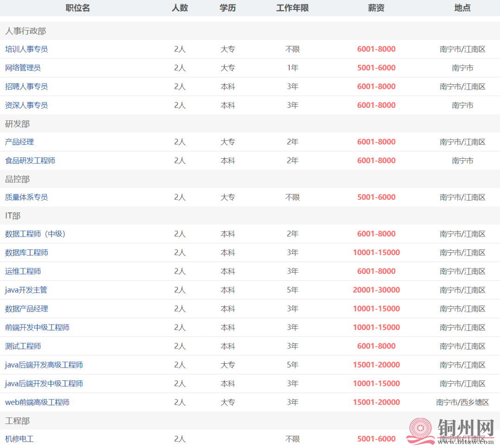This screenshot has height=448, width=500.
Task: Click the 薪资 column header
Action: [376, 8]
